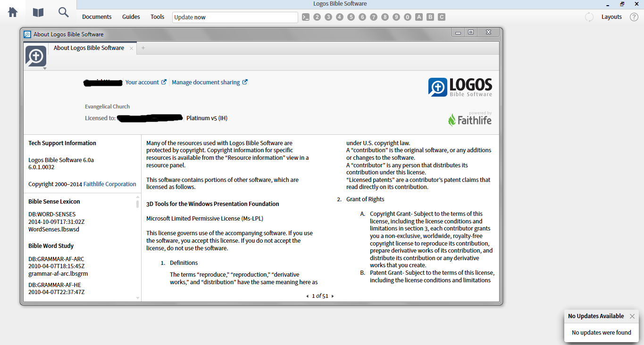Click the DB:WORD-SENSES entry
The image size is (644, 345).
click(52, 214)
